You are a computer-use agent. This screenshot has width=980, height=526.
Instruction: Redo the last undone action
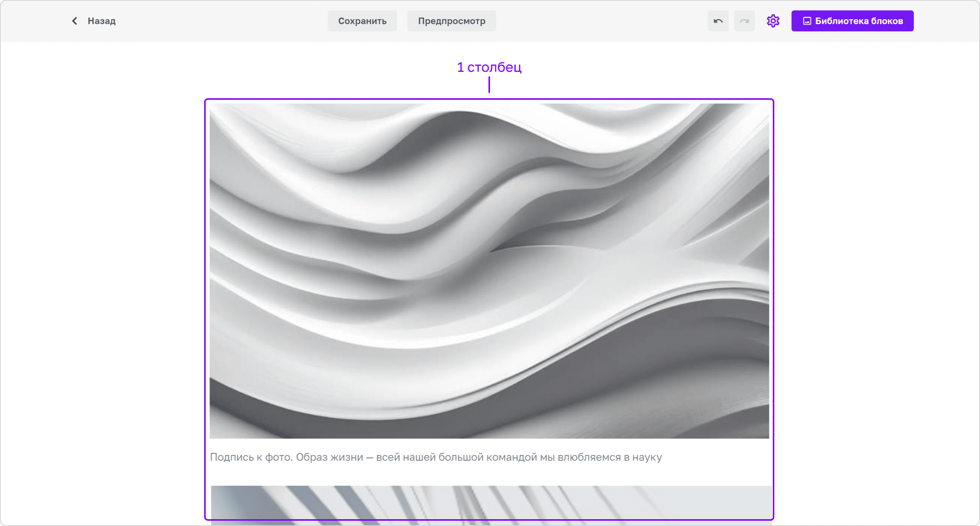(744, 21)
